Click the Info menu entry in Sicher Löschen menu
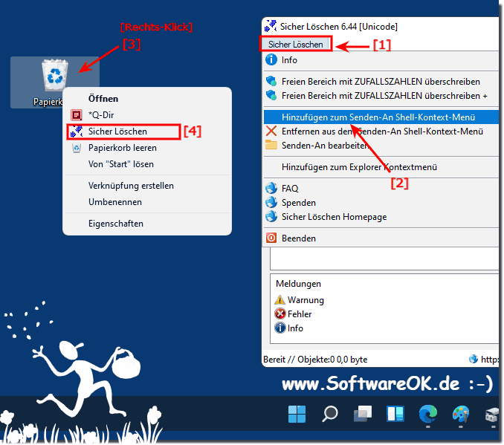Screen dimensions: 504x445 tap(381, 60)
